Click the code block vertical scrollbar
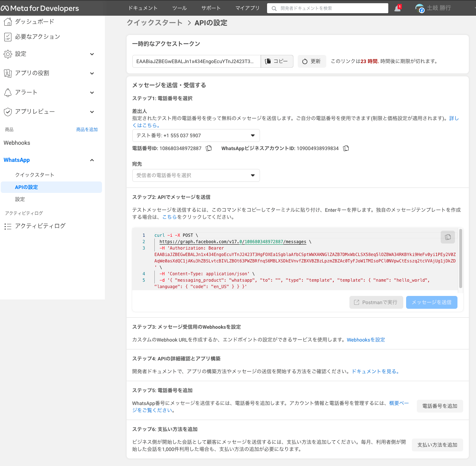The image size is (476, 466). [x=461, y=258]
